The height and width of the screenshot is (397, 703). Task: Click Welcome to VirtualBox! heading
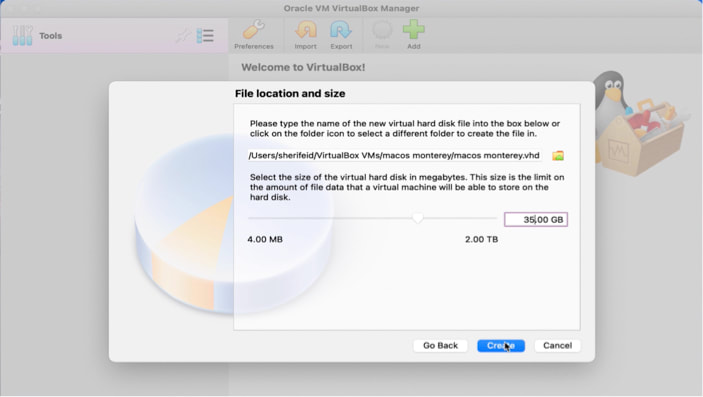(x=303, y=67)
